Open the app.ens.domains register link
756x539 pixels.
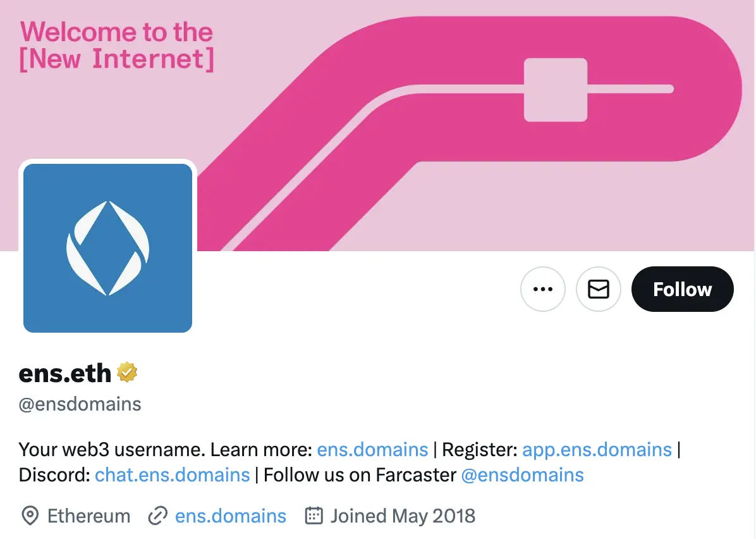pyautogui.click(x=597, y=450)
